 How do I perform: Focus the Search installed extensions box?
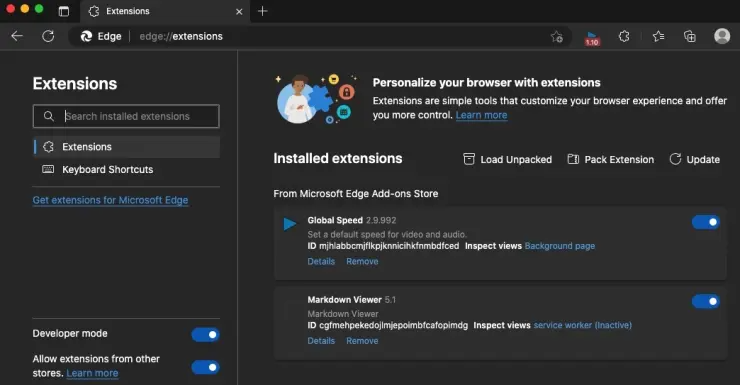pos(126,116)
